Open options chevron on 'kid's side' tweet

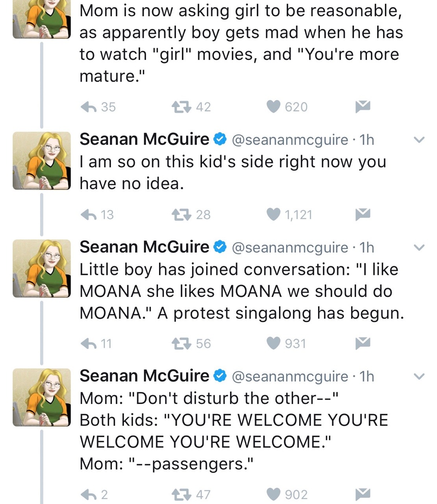click(420, 140)
